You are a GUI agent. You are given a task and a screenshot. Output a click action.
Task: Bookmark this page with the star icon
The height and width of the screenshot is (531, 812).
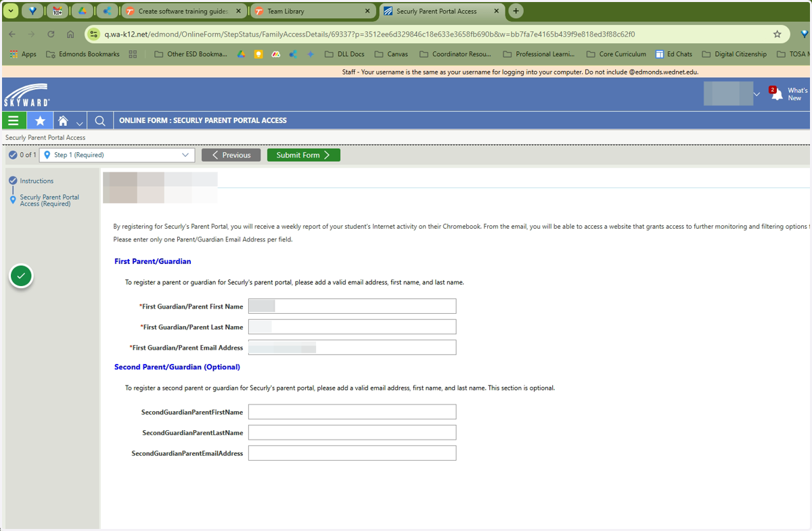coord(777,34)
